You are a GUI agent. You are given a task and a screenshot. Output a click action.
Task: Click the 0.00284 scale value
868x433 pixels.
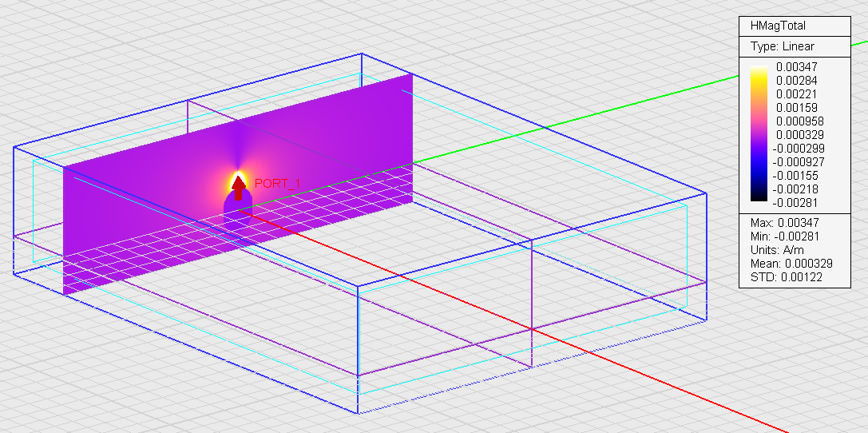[x=797, y=80]
